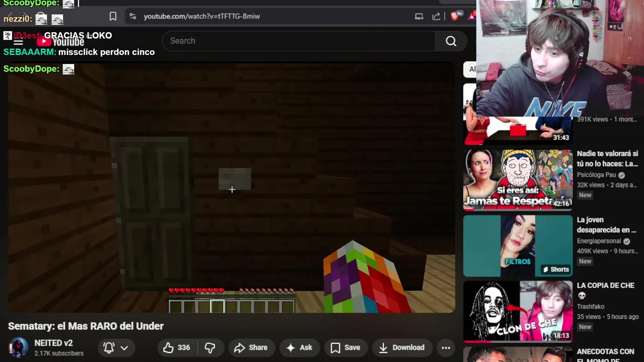
Task: Click 'LA COPIA DE CHE' video title
Action: pos(606,290)
